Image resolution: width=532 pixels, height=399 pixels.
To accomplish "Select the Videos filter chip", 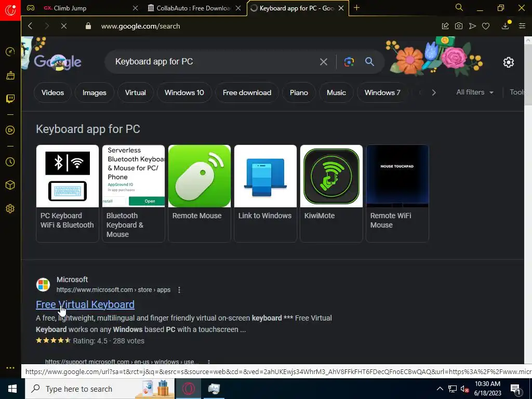I will (x=52, y=92).
